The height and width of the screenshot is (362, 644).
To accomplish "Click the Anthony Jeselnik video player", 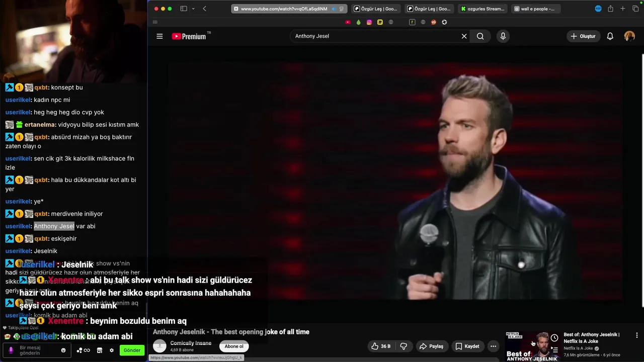I will coord(395,181).
